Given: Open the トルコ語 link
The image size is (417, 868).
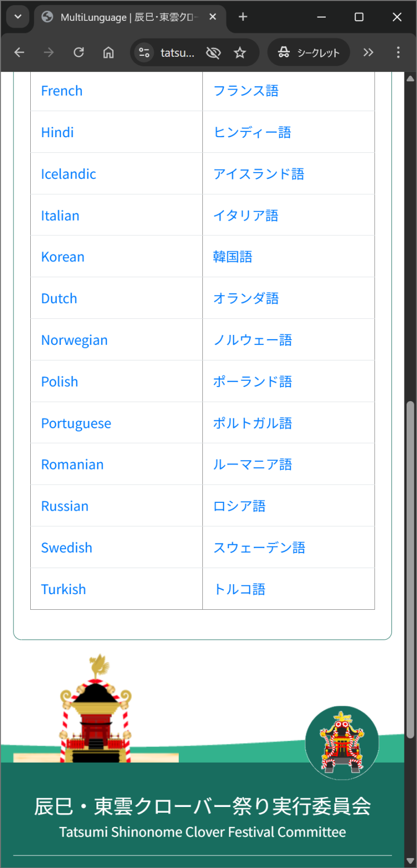Looking at the screenshot, I should click(239, 589).
